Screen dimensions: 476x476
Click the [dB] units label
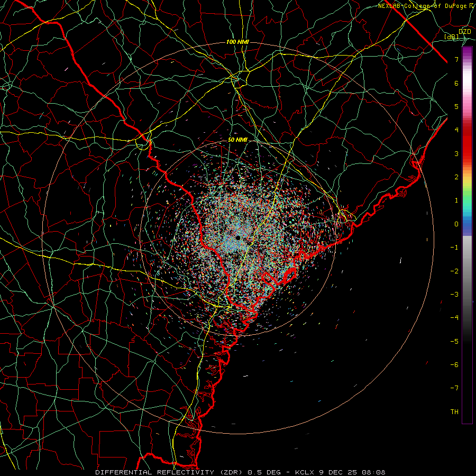point(452,36)
